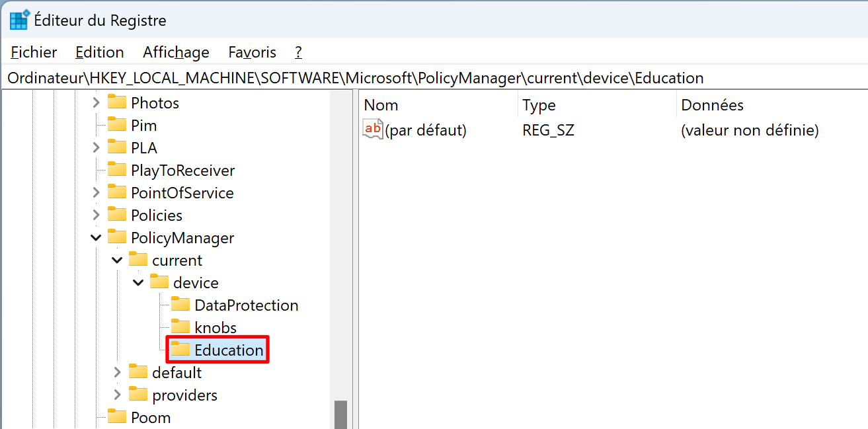Expand the Photos key
The width and height of the screenshot is (868, 429).
click(96, 102)
